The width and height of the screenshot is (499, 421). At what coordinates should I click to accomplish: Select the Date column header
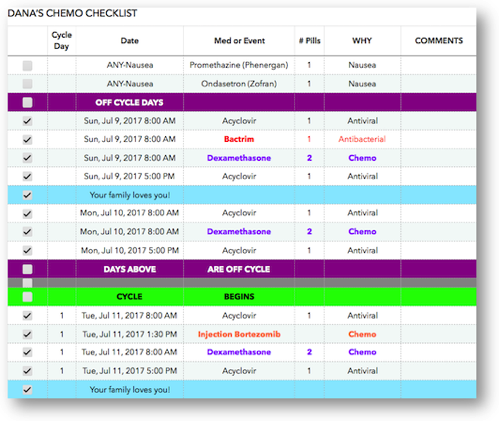pos(130,41)
